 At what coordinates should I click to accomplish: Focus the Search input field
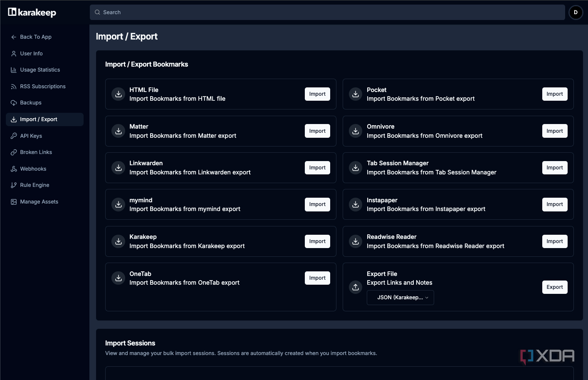coord(327,12)
